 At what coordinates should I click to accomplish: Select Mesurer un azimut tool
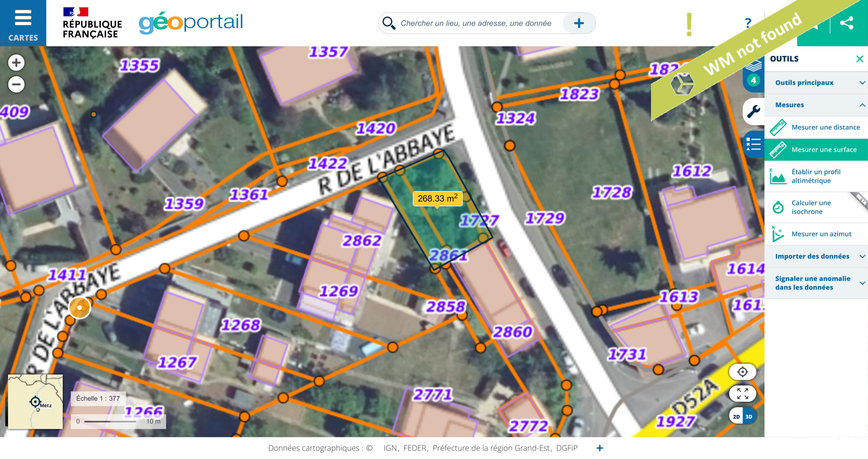click(x=816, y=234)
